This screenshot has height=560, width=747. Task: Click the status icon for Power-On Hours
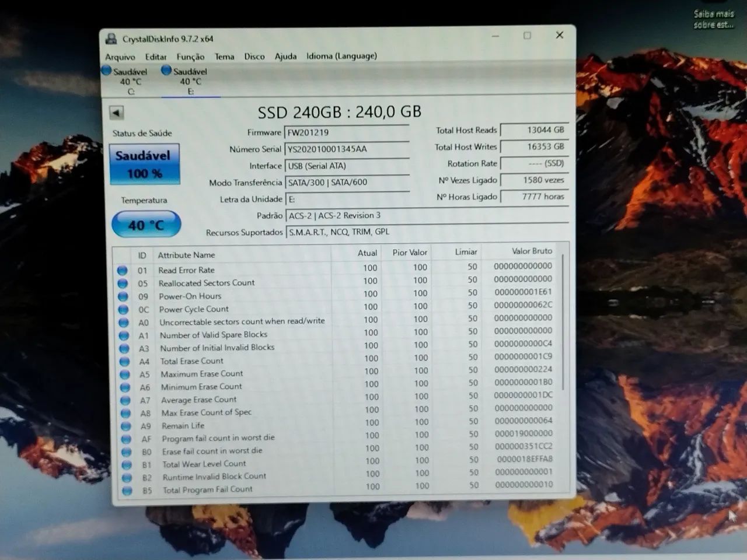point(123,296)
